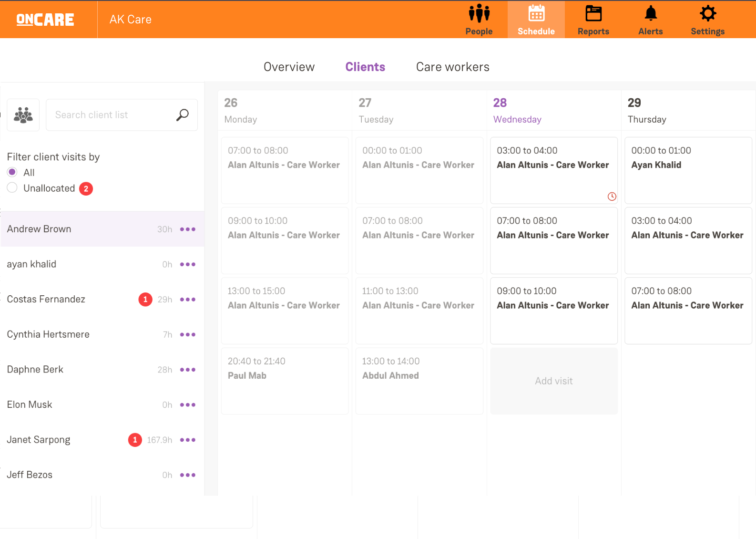Select client Daphne Berk from list
The width and height of the screenshot is (756, 539).
(35, 370)
